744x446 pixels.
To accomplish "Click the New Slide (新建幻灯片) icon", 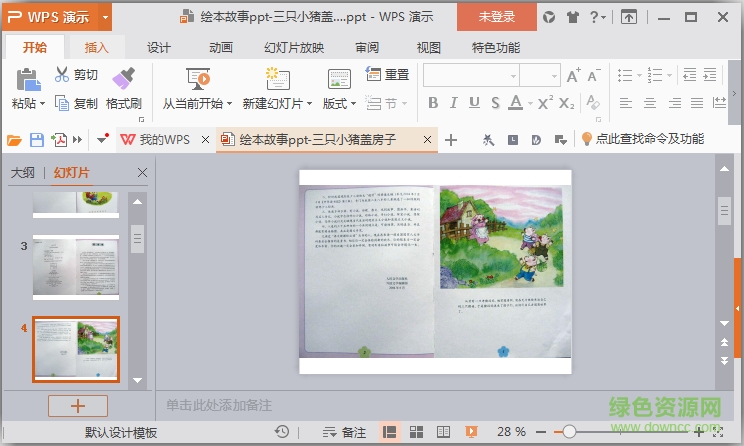I will [x=277, y=78].
